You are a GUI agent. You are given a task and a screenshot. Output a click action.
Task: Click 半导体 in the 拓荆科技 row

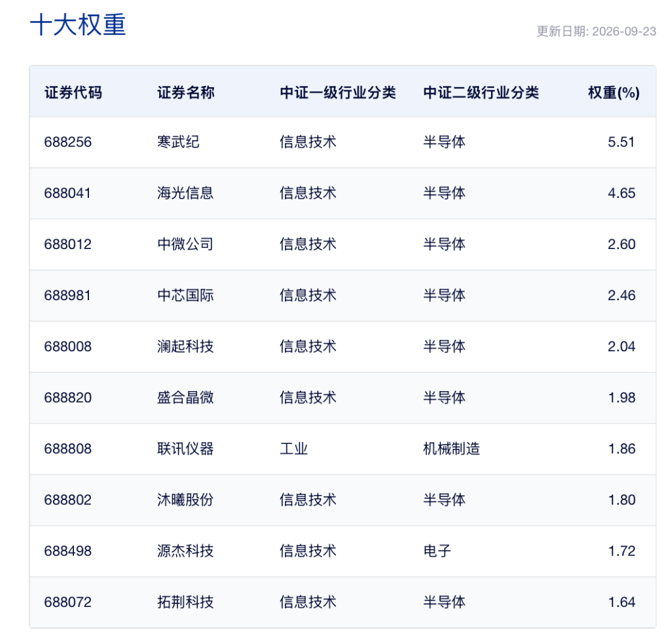click(444, 602)
